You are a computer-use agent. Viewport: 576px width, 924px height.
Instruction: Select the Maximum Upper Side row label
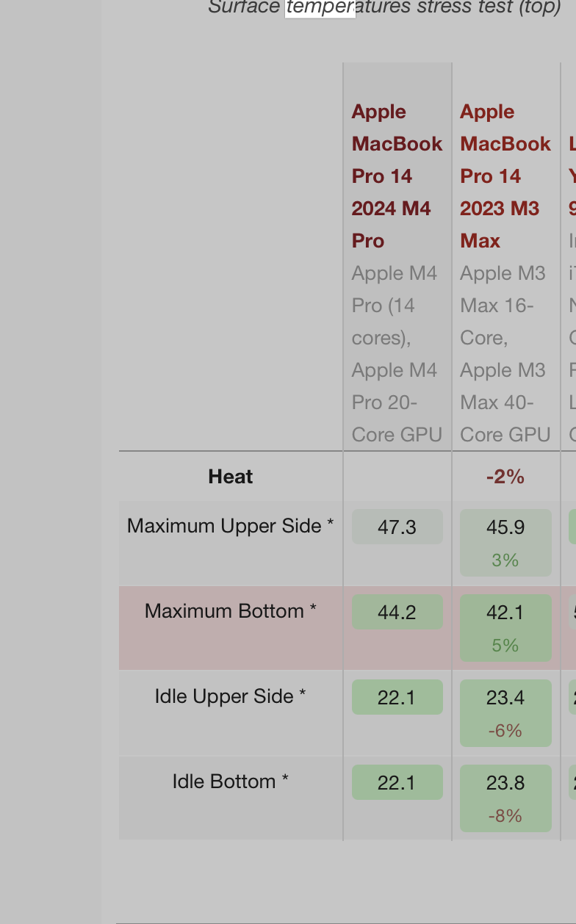pos(231,526)
